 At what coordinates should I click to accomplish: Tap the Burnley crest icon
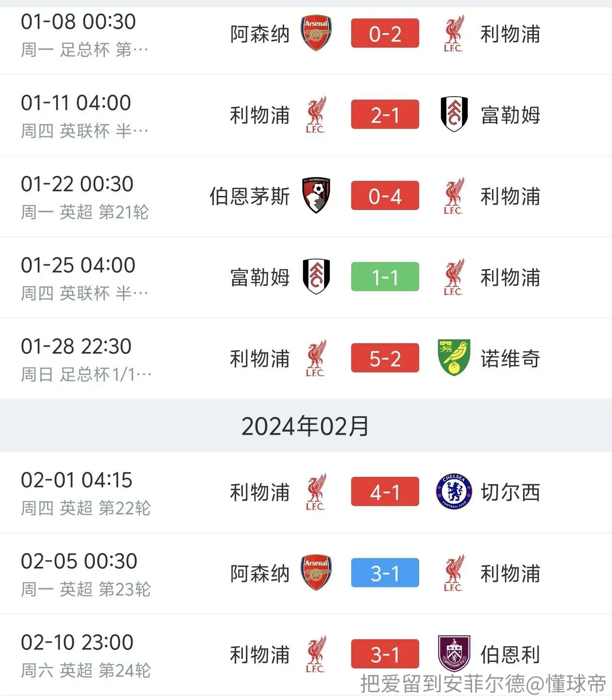454,654
